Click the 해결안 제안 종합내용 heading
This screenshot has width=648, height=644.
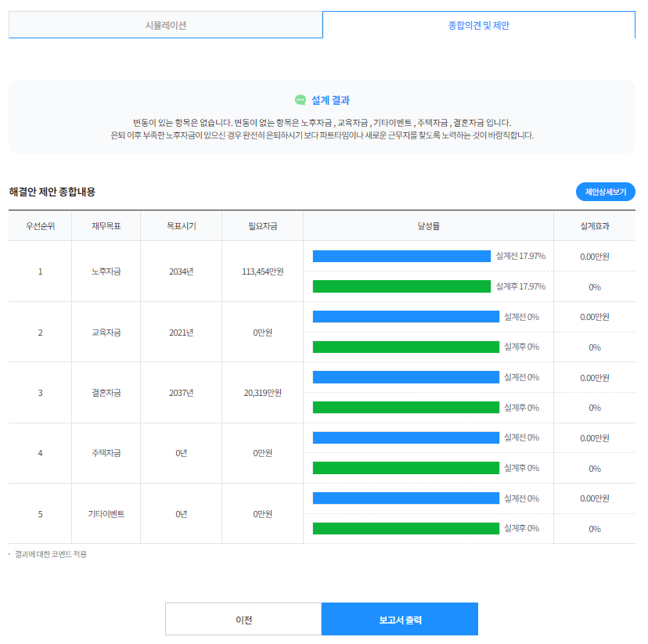click(52, 192)
